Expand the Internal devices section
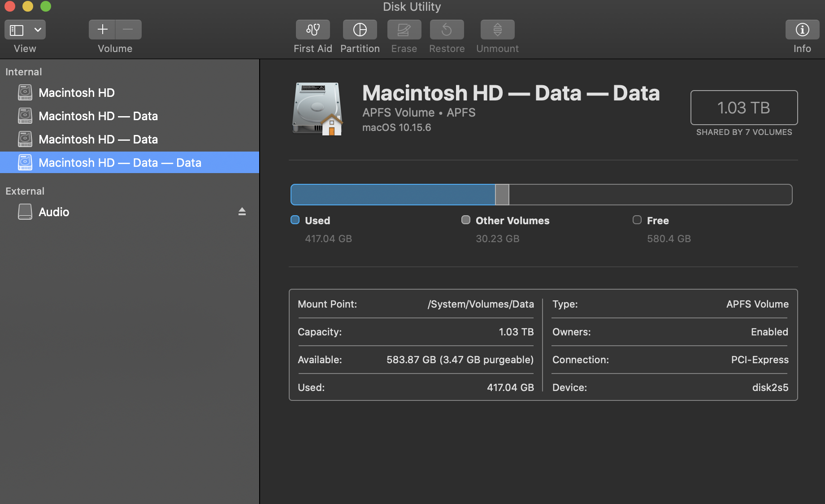The image size is (825, 504). [23, 72]
